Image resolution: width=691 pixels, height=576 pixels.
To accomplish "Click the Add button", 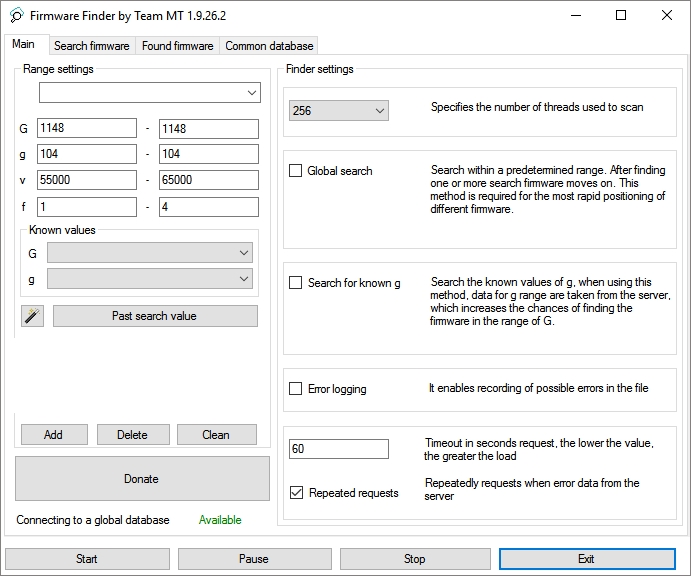I will point(54,435).
